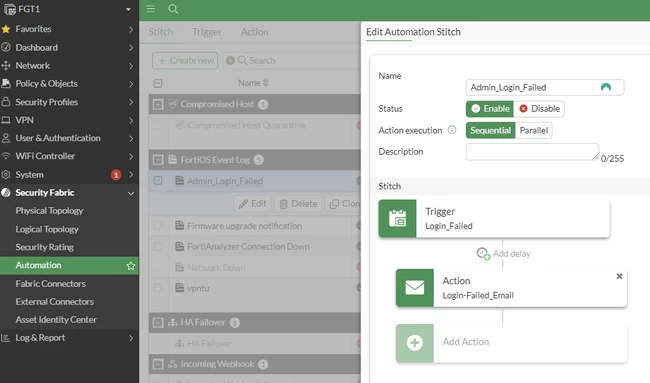Click the Add delay clock icon

point(483,253)
